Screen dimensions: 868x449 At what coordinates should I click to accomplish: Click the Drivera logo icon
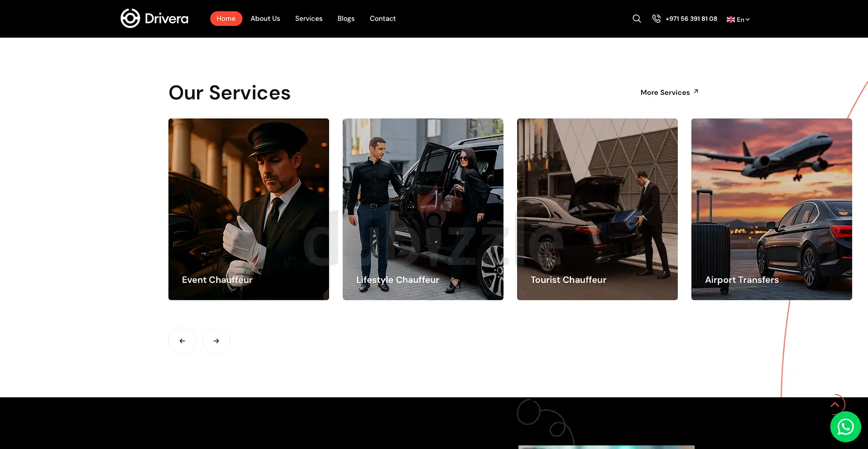pos(130,19)
